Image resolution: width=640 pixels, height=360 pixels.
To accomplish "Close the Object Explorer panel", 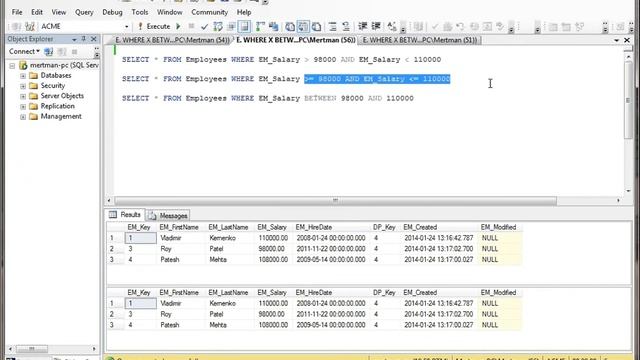I will coord(93,39).
